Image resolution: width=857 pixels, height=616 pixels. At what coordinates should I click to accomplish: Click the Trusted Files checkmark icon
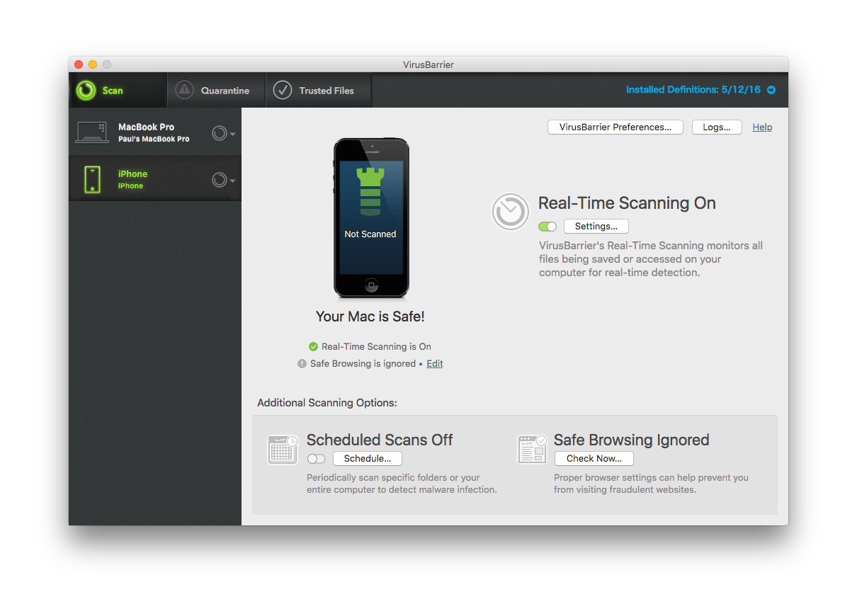[x=283, y=90]
